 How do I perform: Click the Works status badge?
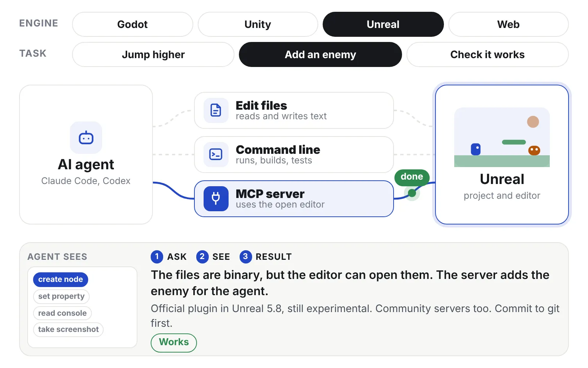174,343
